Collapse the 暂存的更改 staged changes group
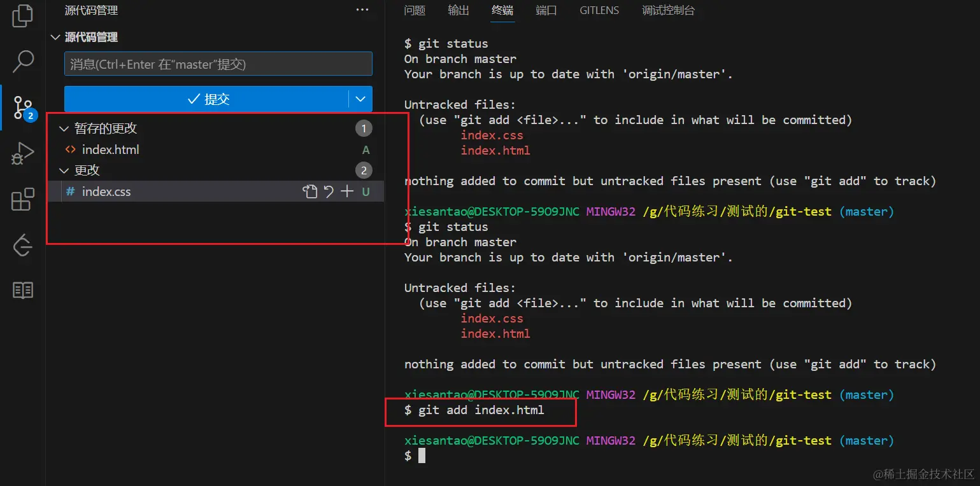Screen dimensions: 980x486 pos(64,128)
